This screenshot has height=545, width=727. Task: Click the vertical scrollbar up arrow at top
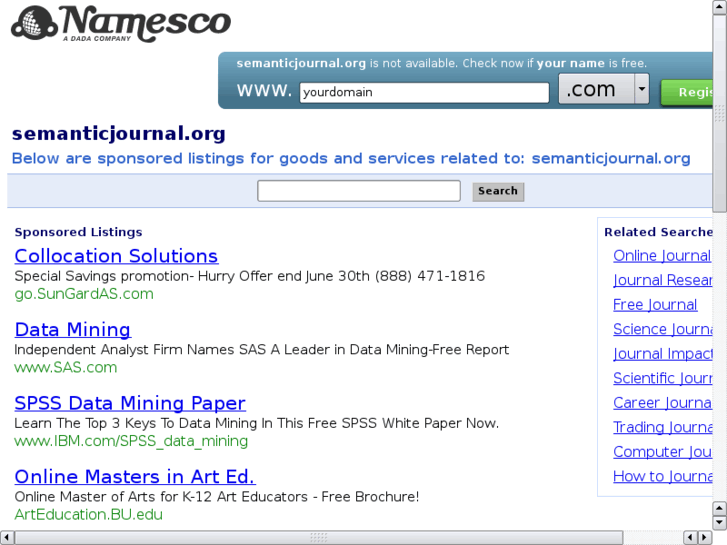tap(720, 6)
